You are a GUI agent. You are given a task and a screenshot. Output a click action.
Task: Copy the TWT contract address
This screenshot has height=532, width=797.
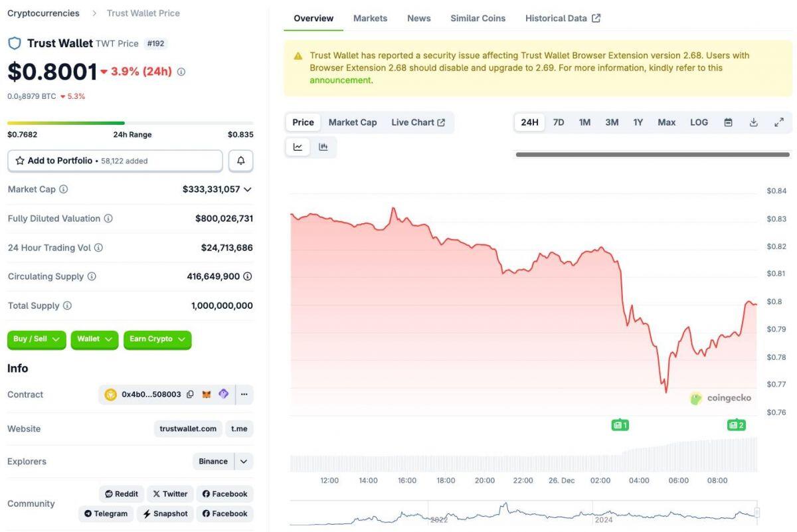[x=190, y=394]
